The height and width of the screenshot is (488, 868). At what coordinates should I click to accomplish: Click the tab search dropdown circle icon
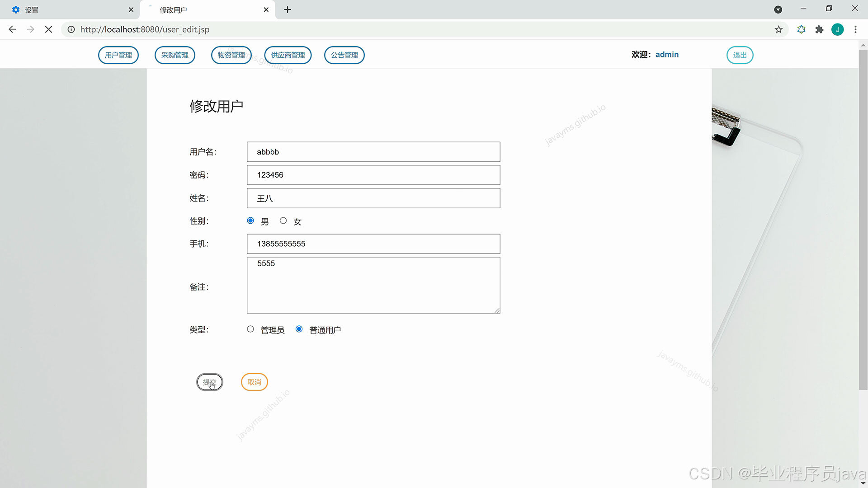778,9
